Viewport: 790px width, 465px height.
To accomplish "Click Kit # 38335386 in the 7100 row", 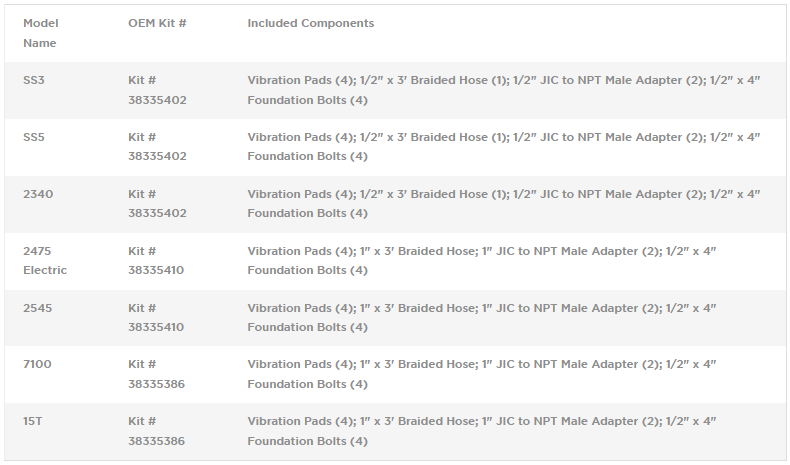I will pyautogui.click(x=157, y=375).
